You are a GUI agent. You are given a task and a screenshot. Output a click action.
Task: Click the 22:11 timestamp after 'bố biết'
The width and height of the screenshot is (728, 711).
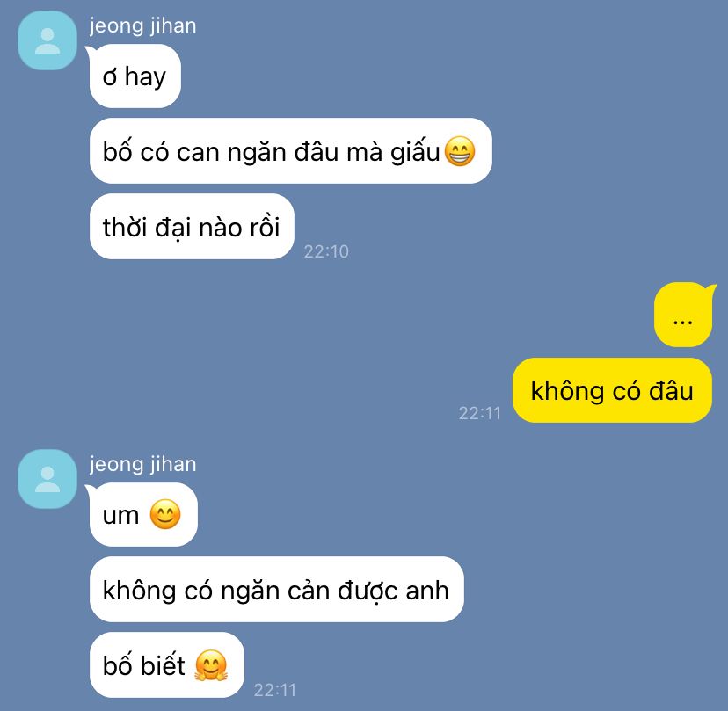275,690
